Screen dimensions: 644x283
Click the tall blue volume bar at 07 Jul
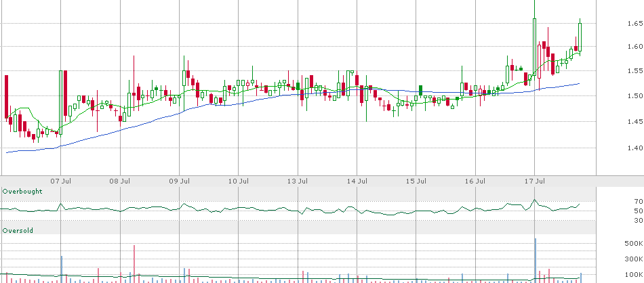(61, 269)
